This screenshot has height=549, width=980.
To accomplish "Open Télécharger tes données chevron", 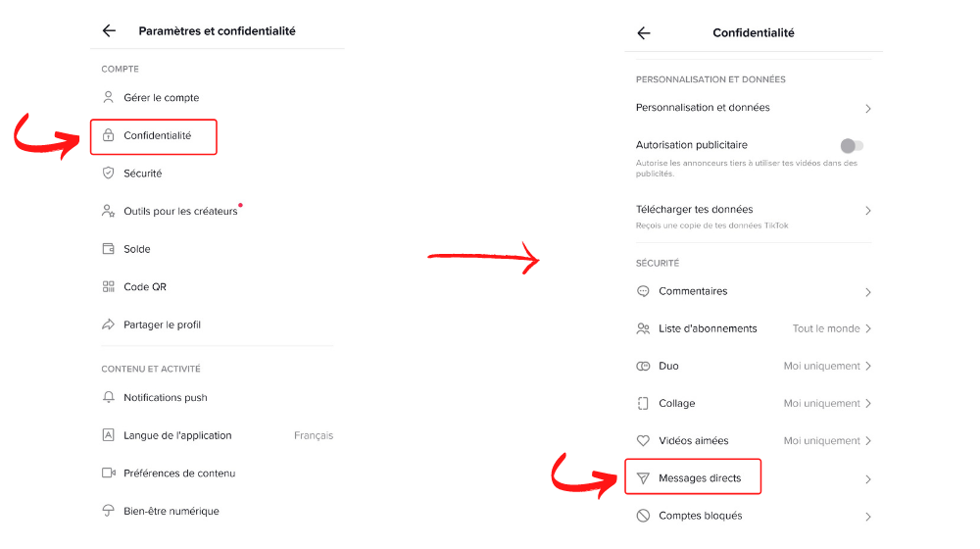I will [x=868, y=211].
